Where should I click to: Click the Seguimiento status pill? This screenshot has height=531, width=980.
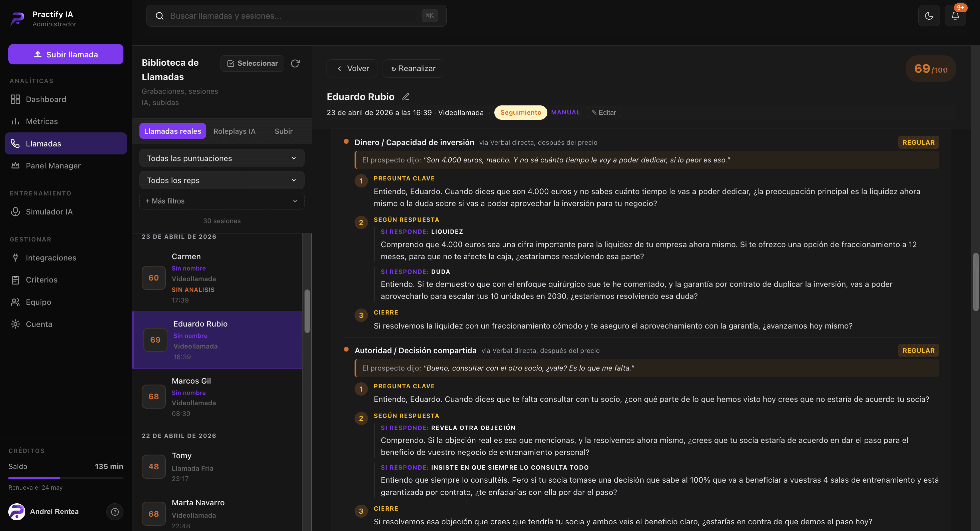pyautogui.click(x=520, y=112)
